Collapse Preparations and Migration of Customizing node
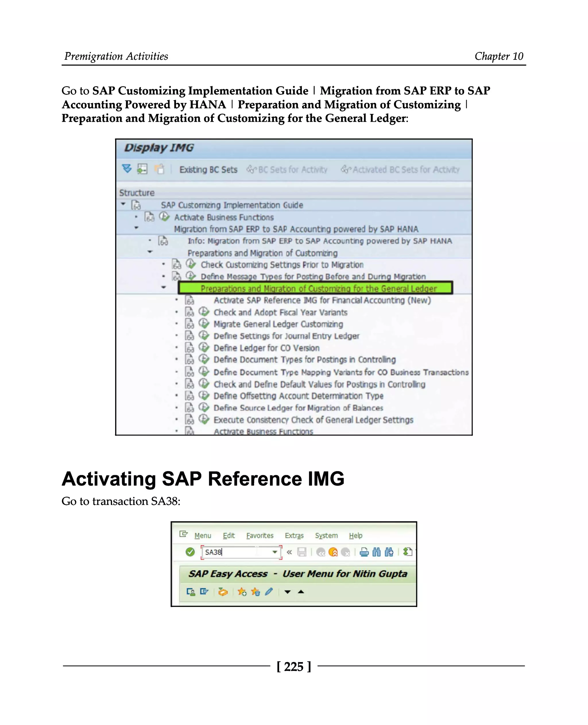 pos(150,252)
